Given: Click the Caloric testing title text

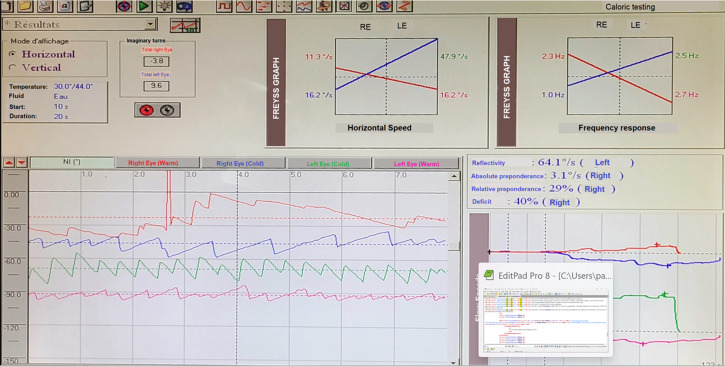Looking at the screenshot, I should 630,7.
